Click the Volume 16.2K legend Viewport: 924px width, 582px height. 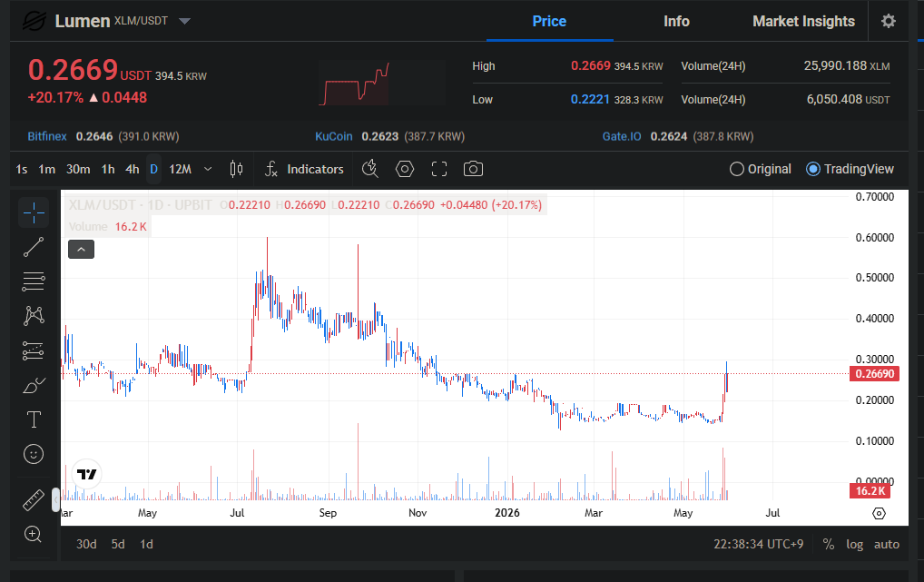(108, 227)
